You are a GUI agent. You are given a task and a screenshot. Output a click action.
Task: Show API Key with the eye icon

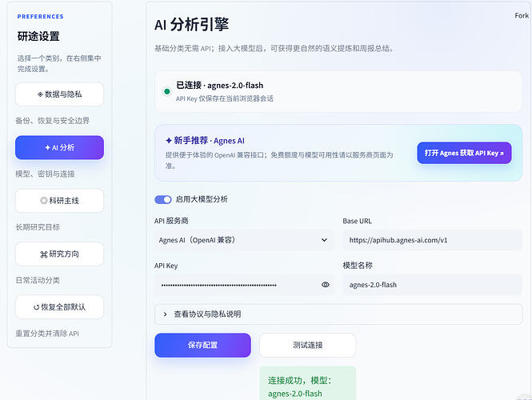325,285
